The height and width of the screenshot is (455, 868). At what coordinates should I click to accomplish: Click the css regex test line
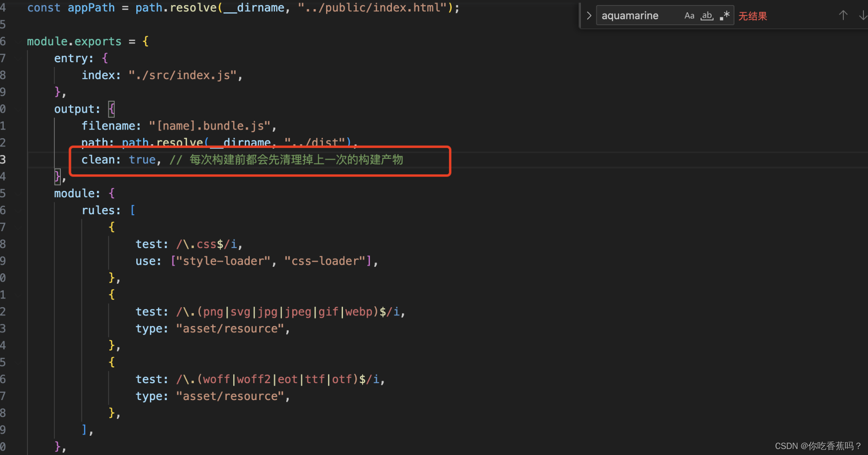pyautogui.click(x=189, y=244)
